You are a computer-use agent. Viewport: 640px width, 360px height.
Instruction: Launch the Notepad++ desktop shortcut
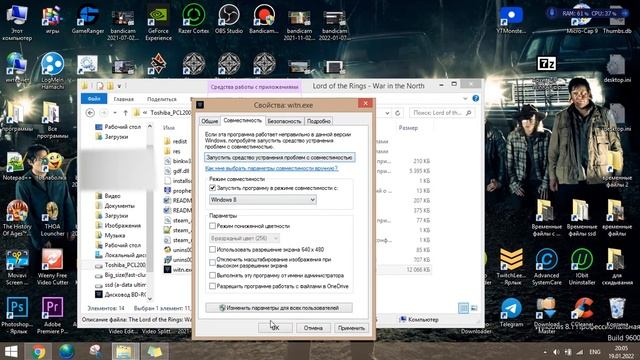(x=16, y=167)
